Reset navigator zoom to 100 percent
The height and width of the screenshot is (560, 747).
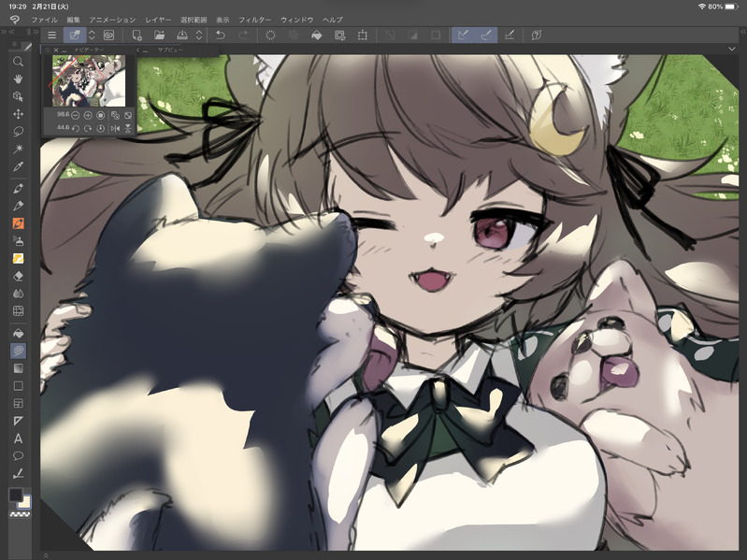101,115
